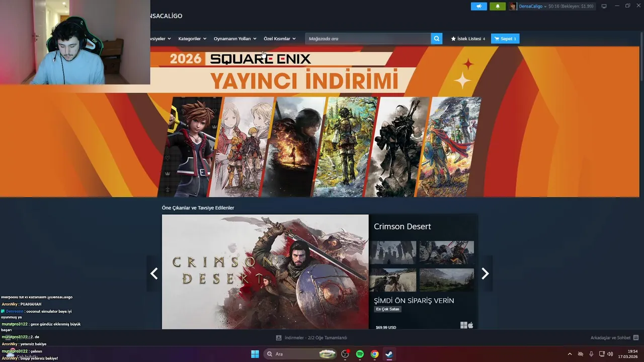Go to previous featured carousel item
Viewport: 644px width, 362px height.
point(154,274)
